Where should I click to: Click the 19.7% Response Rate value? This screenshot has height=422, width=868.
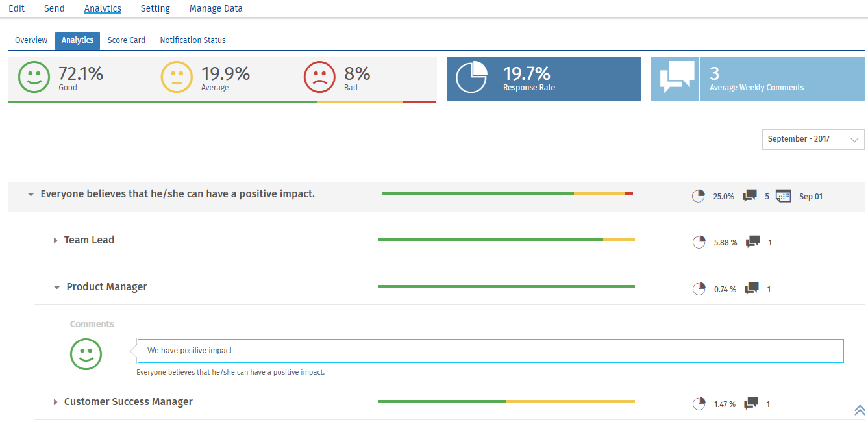527,73
